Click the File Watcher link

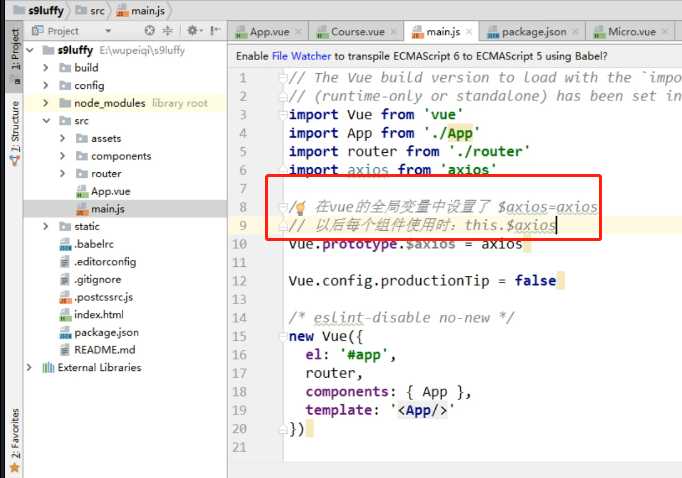tap(301, 56)
